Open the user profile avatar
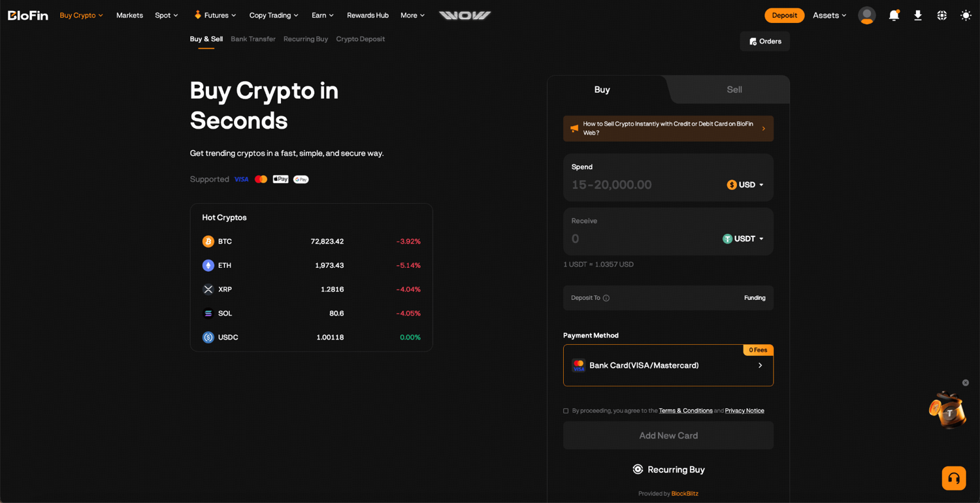The image size is (980, 503). (867, 15)
